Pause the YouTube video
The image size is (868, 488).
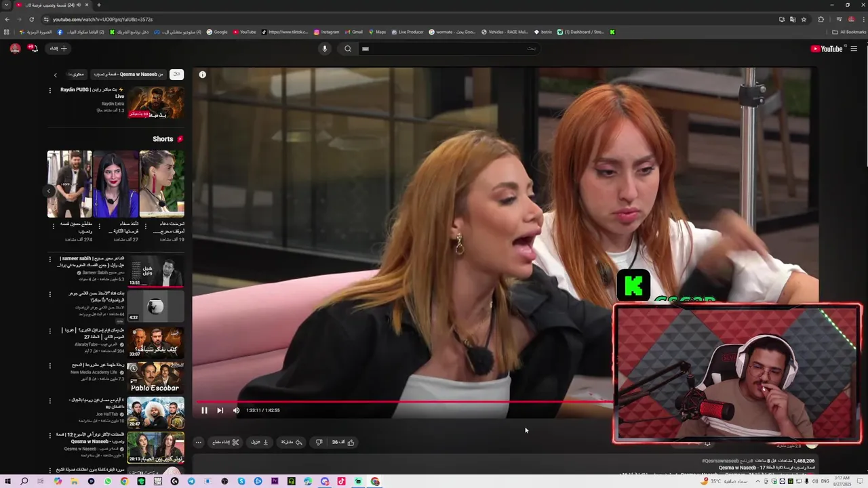click(x=204, y=410)
